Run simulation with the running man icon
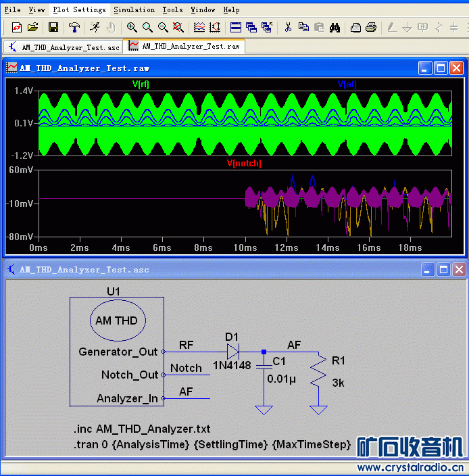This screenshot has height=476, width=469. click(x=95, y=28)
